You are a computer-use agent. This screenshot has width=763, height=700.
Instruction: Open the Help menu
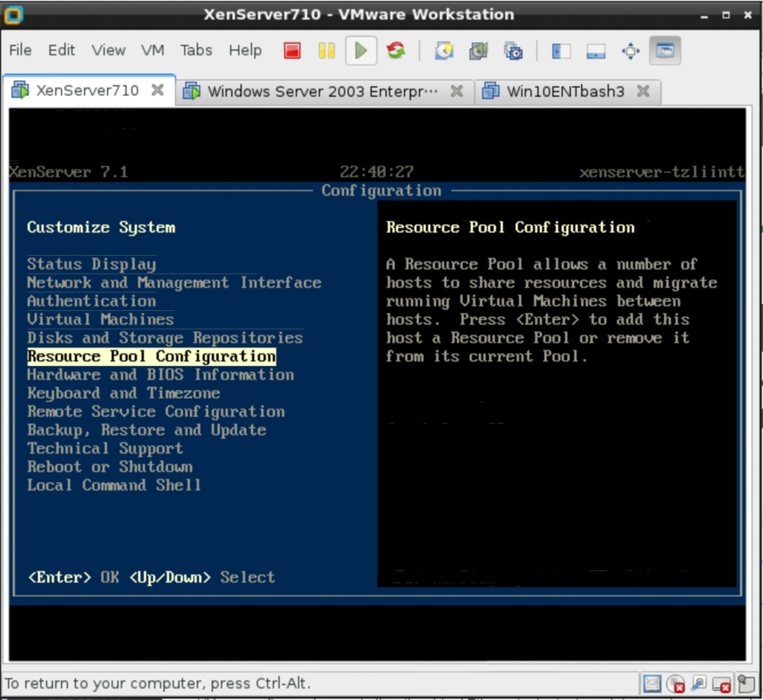tap(245, 50)
